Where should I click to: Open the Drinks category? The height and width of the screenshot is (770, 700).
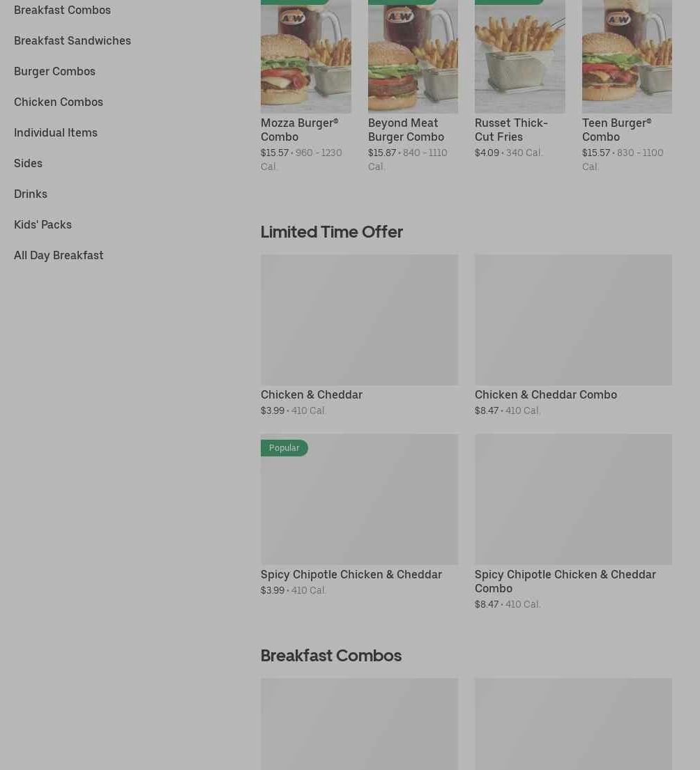coord(31,194)
